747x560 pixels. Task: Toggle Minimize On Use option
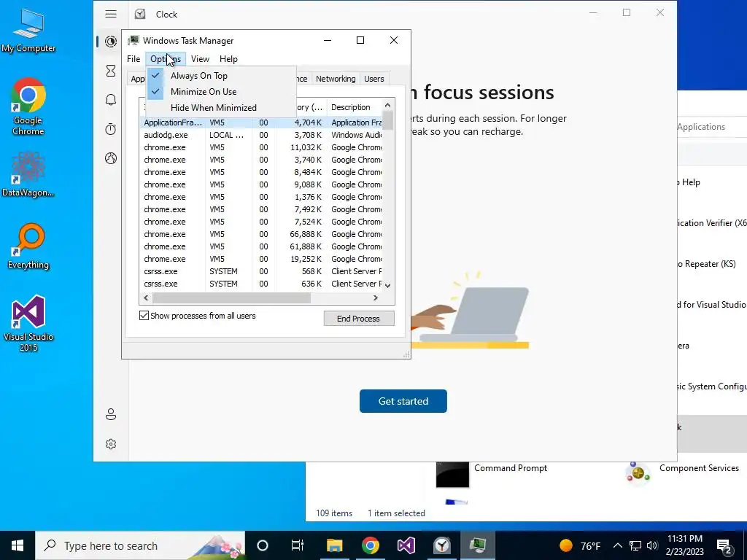(x=221, y=91)
